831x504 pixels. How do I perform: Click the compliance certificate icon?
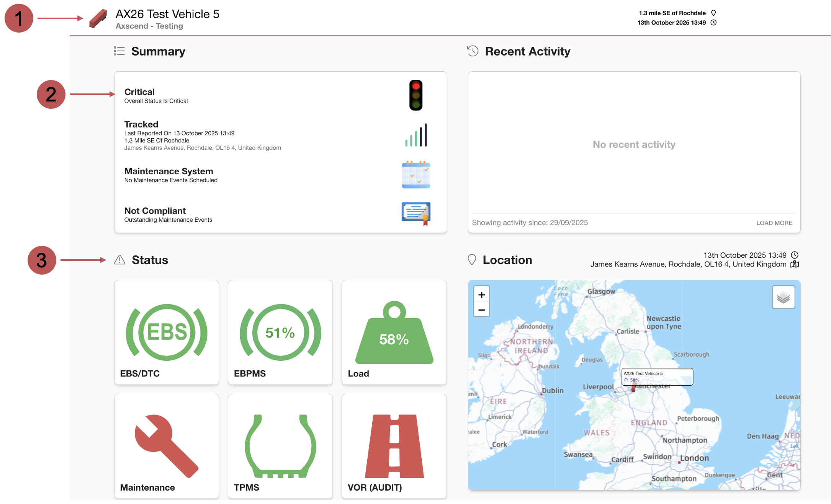click(x=416, y=213)
